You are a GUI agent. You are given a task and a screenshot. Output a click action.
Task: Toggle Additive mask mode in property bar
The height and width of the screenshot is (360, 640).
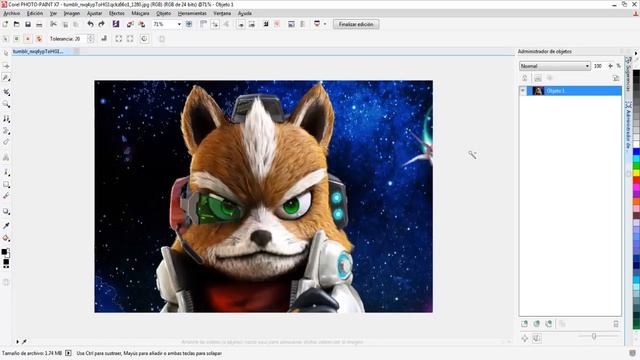coord(16,39)
